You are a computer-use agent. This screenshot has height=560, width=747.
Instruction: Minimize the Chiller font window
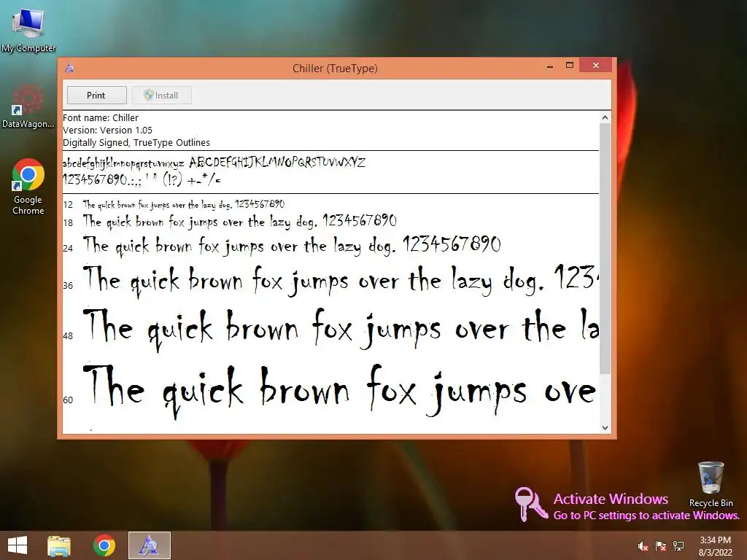coord(550,66)
